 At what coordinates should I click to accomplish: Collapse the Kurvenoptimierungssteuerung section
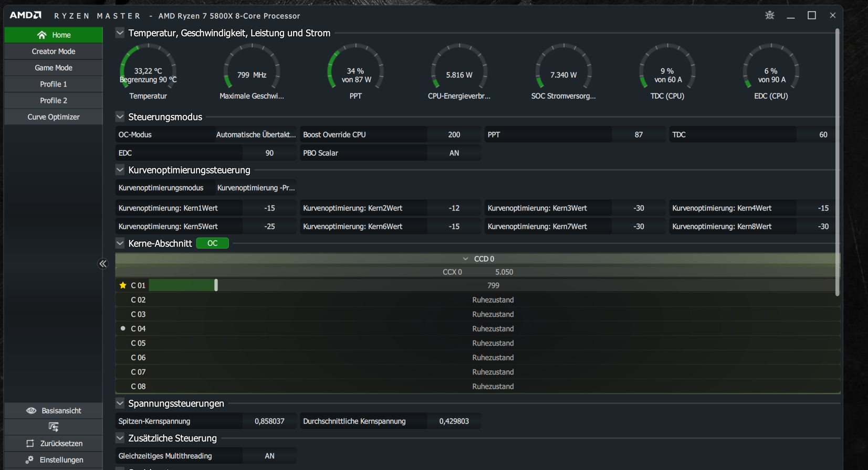click(x=120, y=169)
